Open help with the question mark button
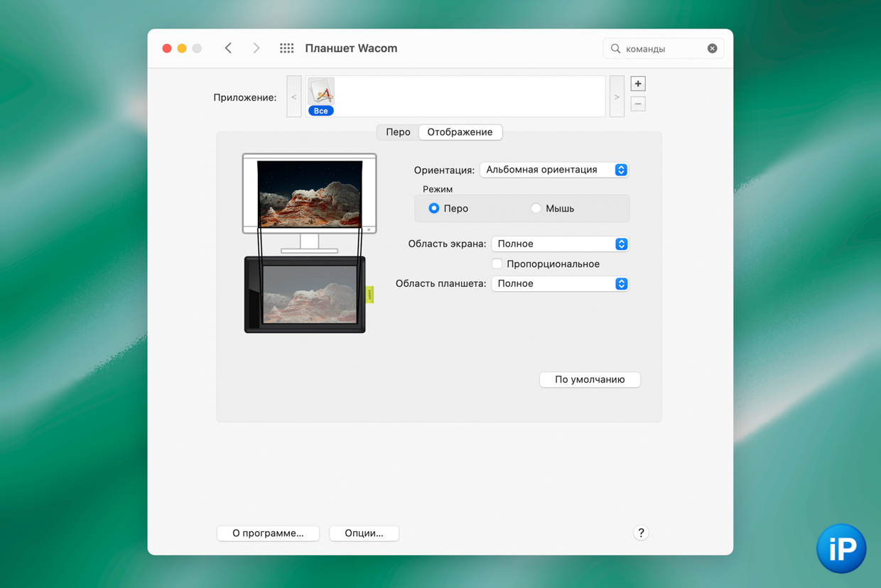Viewport: 881px width, 588px height. point(640,533)
